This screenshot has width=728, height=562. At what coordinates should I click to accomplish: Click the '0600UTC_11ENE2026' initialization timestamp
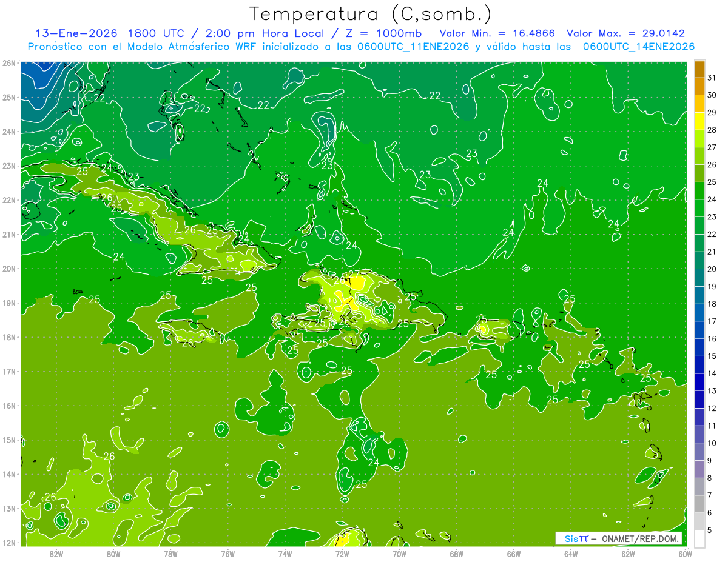tap(414, 47)
